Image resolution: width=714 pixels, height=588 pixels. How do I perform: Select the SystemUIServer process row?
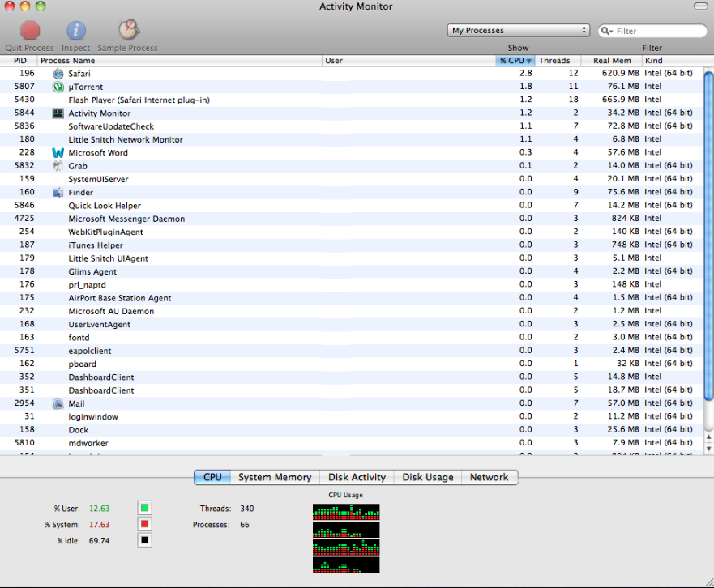click(x=351, y=179)
